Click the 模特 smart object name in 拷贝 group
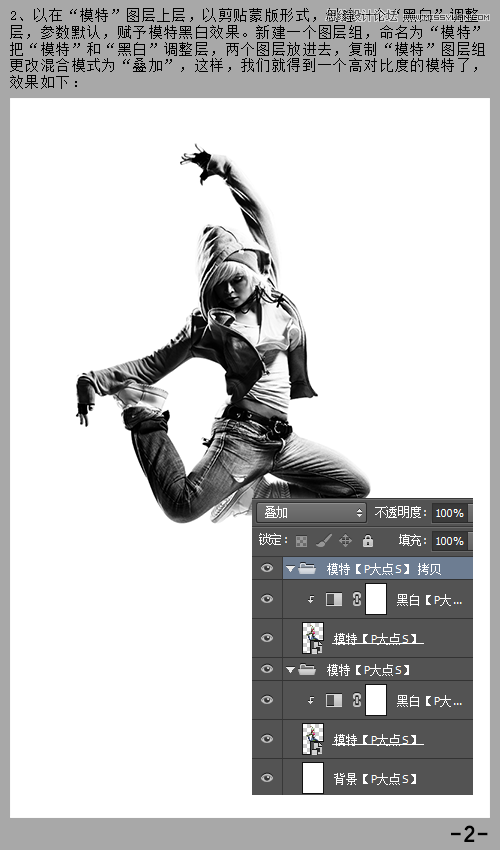 pyautogui.click(x=378, y=639)
